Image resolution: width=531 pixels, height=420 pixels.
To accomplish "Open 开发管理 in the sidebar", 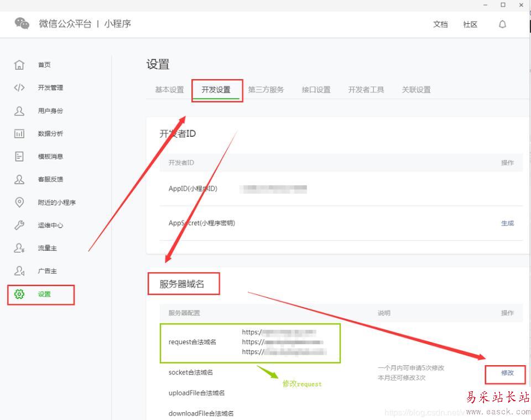I will tap(50, 88).
